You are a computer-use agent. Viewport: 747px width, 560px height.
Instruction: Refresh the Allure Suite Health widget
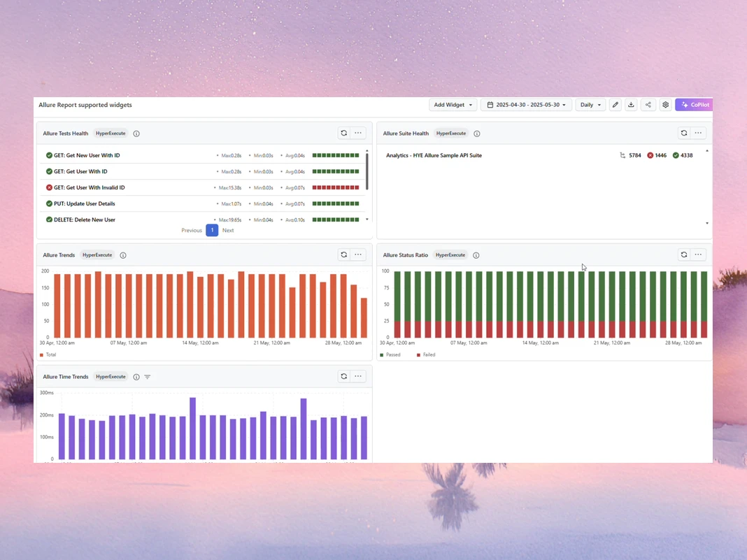click(684, 133)
